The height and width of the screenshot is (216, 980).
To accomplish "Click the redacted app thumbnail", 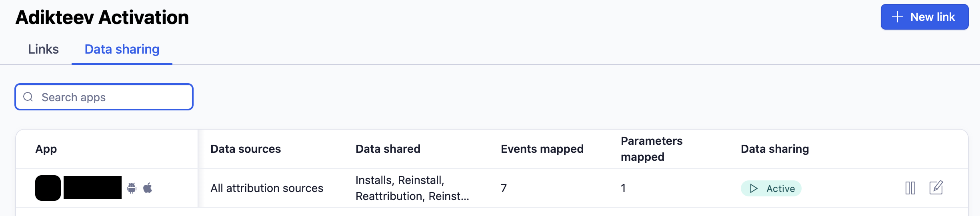I will (x=48, y=188).
